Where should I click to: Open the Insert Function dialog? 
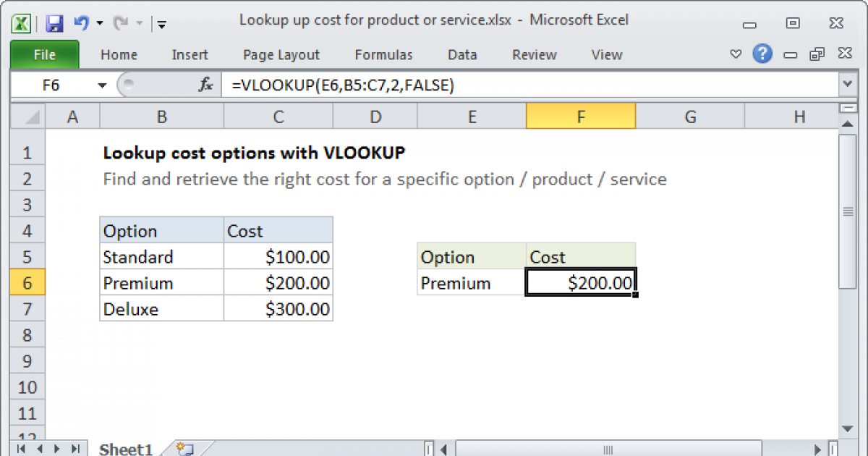pos(205,84)
